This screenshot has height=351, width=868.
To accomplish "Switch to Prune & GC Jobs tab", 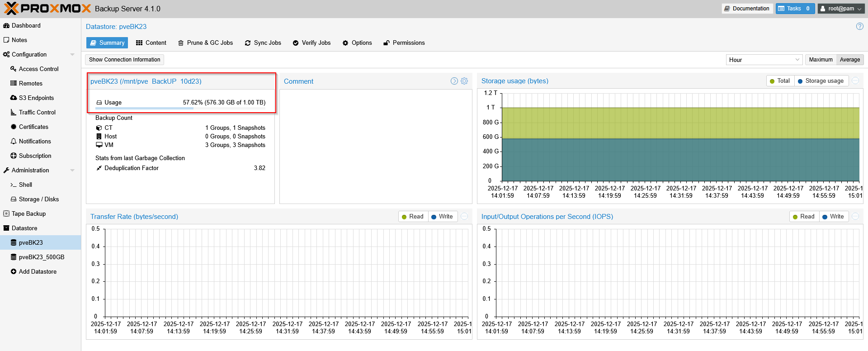I will click(x=206, y=43).
